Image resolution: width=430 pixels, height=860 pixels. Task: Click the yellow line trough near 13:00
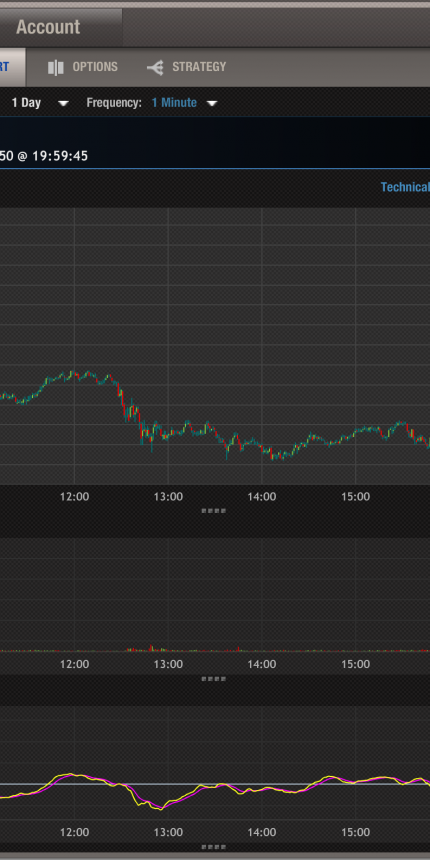(160, 808)
